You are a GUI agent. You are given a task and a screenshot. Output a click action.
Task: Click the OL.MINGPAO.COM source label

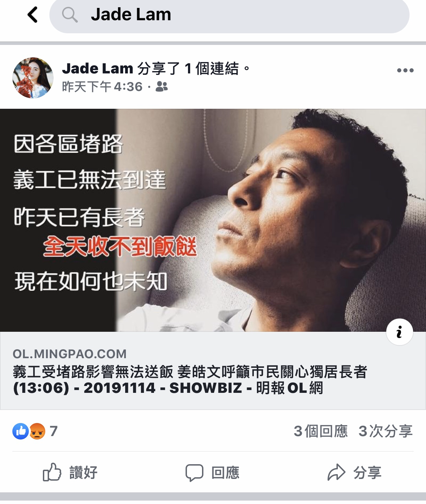(70, 354)
